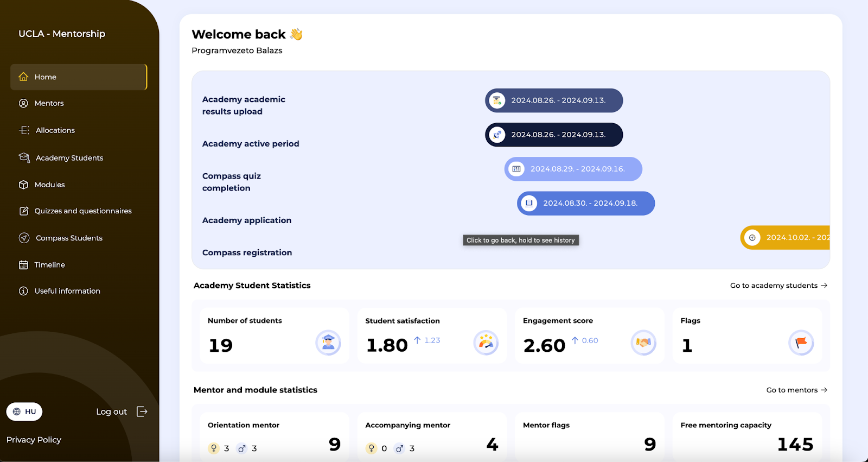Click the Modules cube icon
Viewport: 868px width, 462px height.
point(23,185)
